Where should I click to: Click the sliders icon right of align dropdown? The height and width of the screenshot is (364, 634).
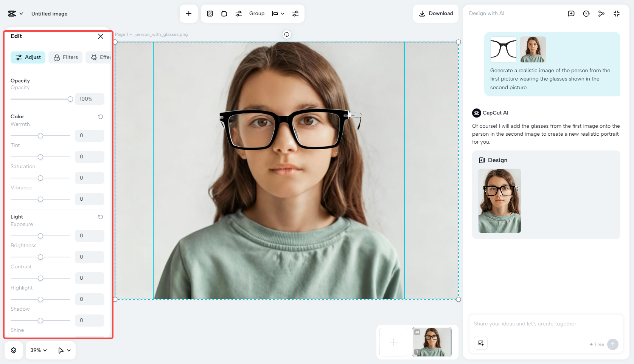295,14
